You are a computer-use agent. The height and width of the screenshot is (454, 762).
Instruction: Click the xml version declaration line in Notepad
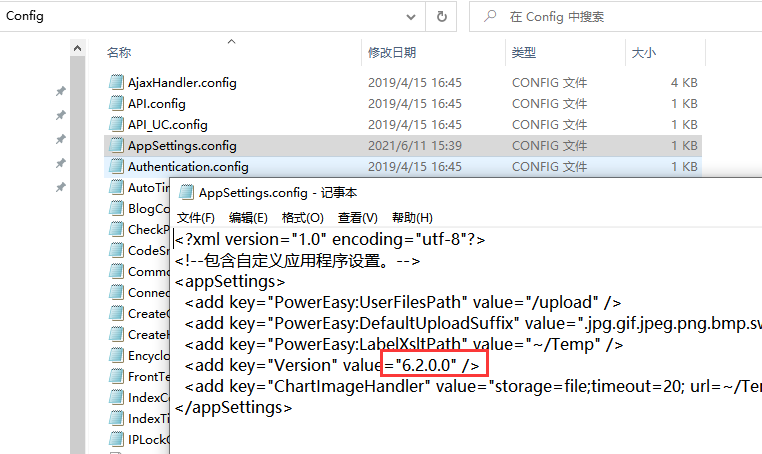pos(330,239)
